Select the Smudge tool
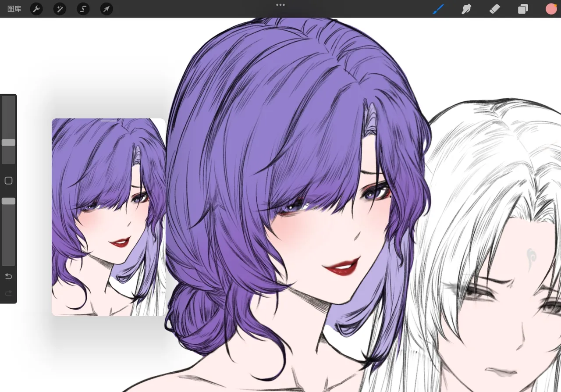Image resolution: width=561 pixels, height=392 pixels. pos(466,9)
